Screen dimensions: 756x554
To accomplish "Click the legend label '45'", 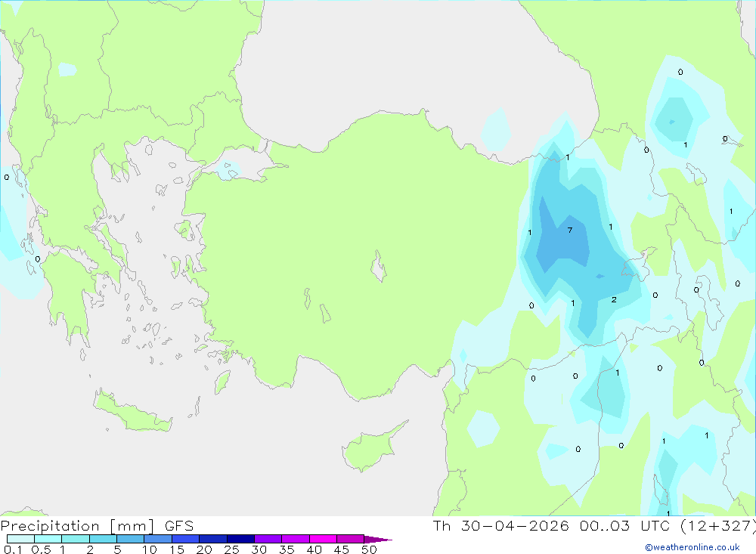I will 342,549.
